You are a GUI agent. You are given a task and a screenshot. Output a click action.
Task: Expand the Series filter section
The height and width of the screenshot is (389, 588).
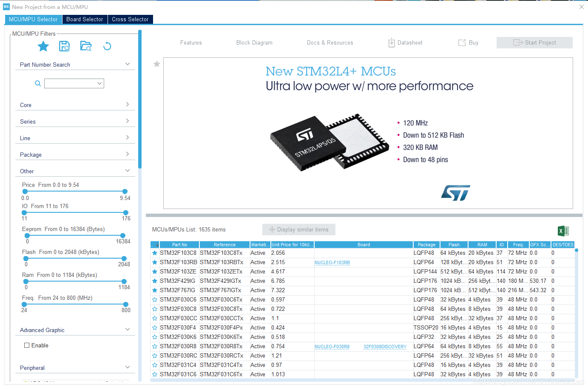128,121
